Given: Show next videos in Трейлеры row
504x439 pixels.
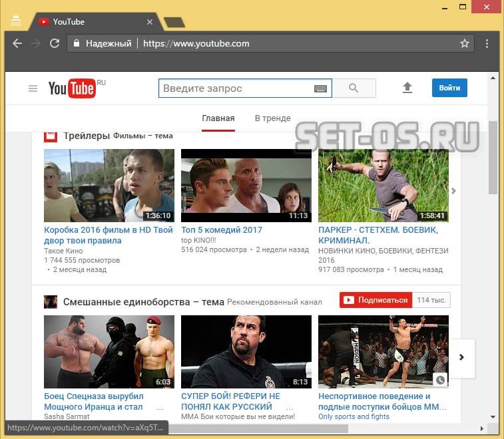Looking at the screenshot, I should point(453,191).
